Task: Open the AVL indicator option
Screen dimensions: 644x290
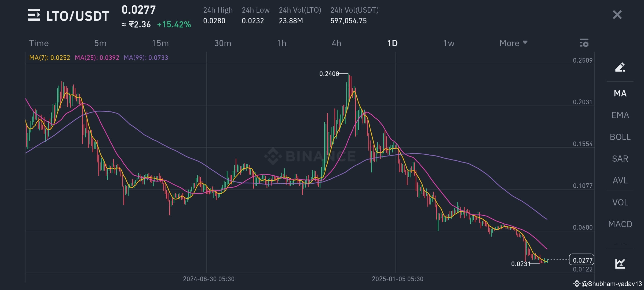Action: (x=619, y=180)
